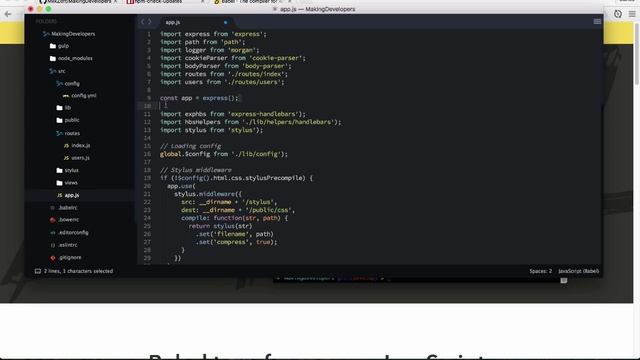This screenshot has height=360, width=640.
Task: Click the browser back arrow
Action: point(8,14)
